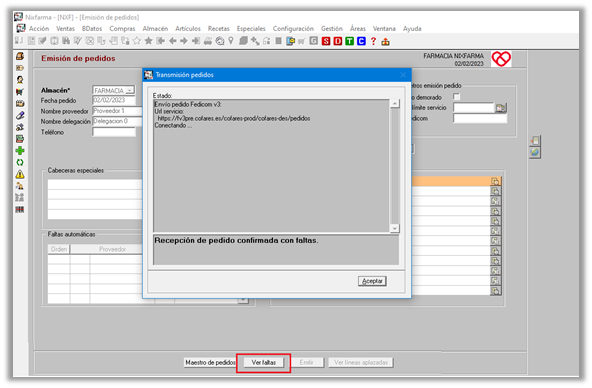Click the Estado scrollbar up arrow
The height and width of the screenshot is (388, 592).
coord(395,103)
